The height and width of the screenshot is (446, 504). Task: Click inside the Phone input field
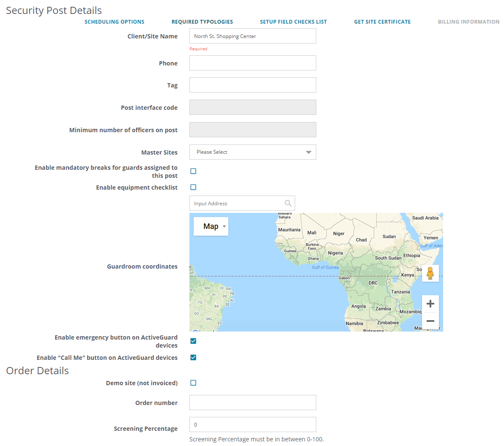pyautogui.click(x=252, y=63)
